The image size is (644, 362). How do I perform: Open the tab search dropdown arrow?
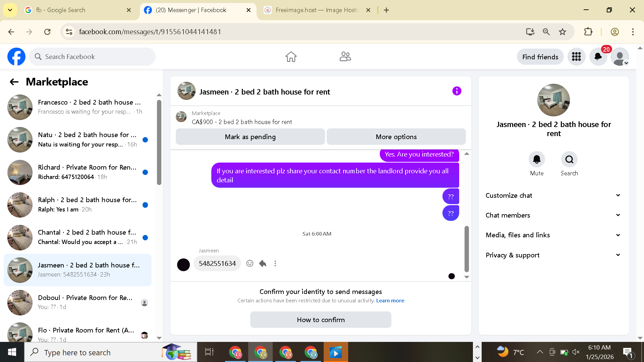10,10
